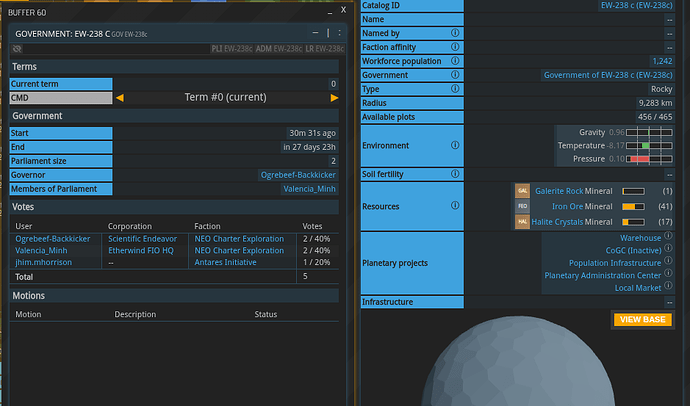Image resolution: width=690 pixels, height=406 pixels.
Task: Open Local Market project link
Action: (638, 288)
